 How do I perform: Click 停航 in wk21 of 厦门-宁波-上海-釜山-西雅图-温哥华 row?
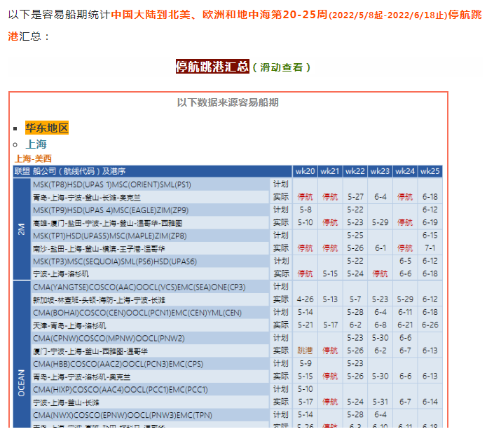coord(330,351)
